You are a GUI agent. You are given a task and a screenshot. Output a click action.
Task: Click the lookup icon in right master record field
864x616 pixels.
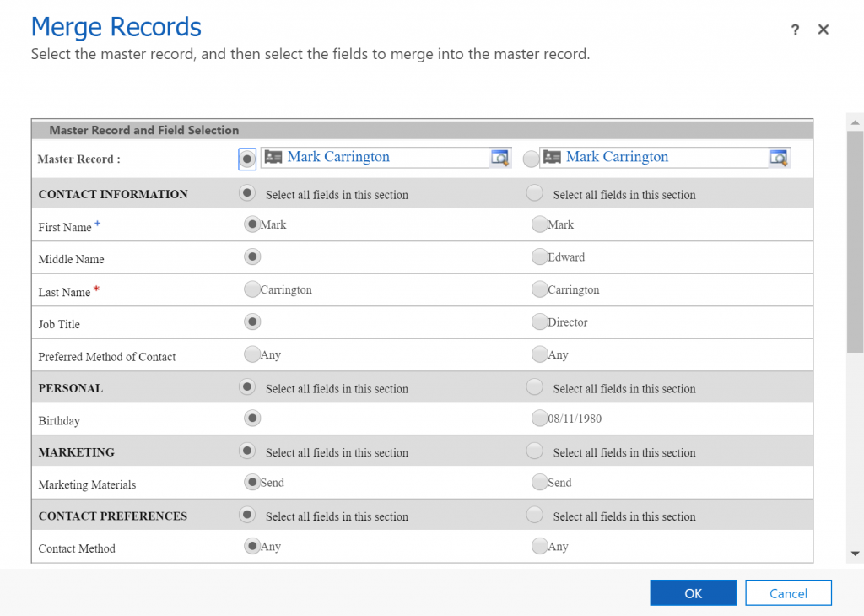(x=779, y=158)
